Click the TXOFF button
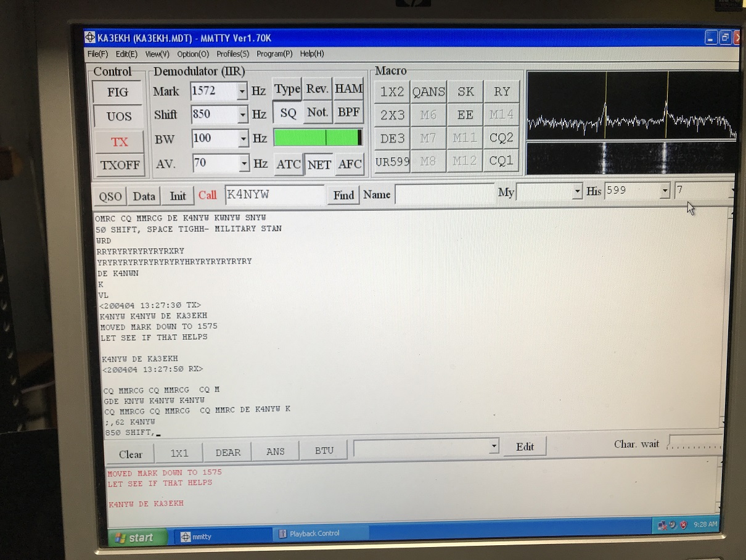 pos(120,165)
